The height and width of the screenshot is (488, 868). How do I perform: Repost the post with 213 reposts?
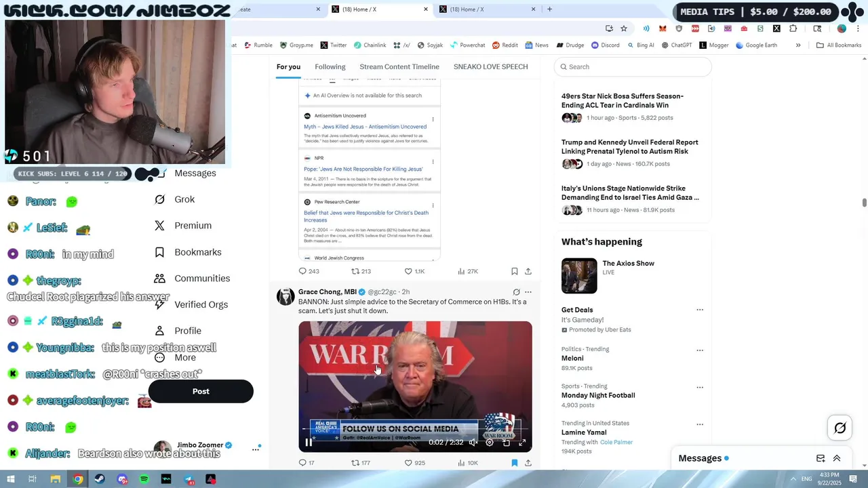click(x=361, y=271)
